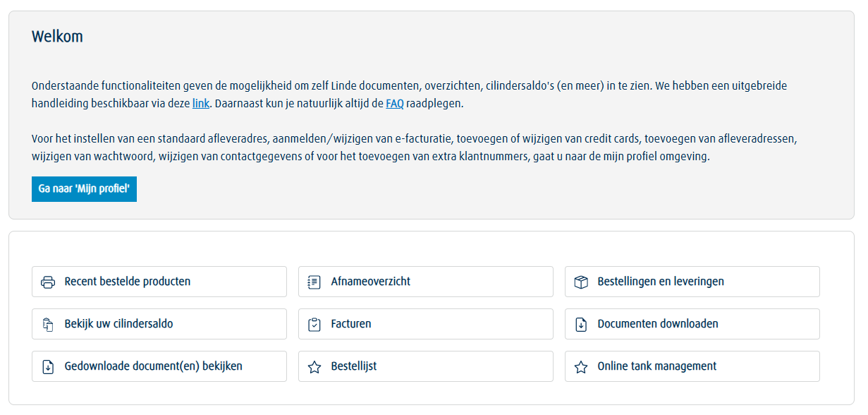Click the download icon next to Gedownloade document(en) bekijken

pos(48,366)
